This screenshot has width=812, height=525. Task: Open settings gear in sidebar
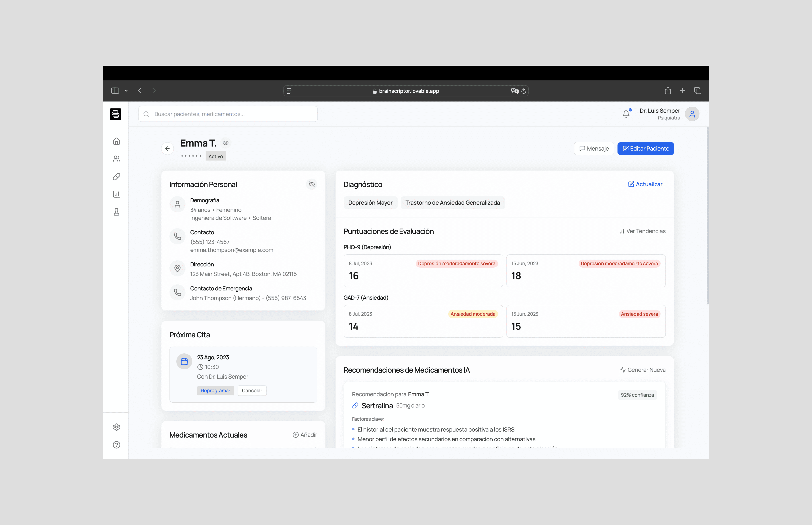(x=117, y=427)
